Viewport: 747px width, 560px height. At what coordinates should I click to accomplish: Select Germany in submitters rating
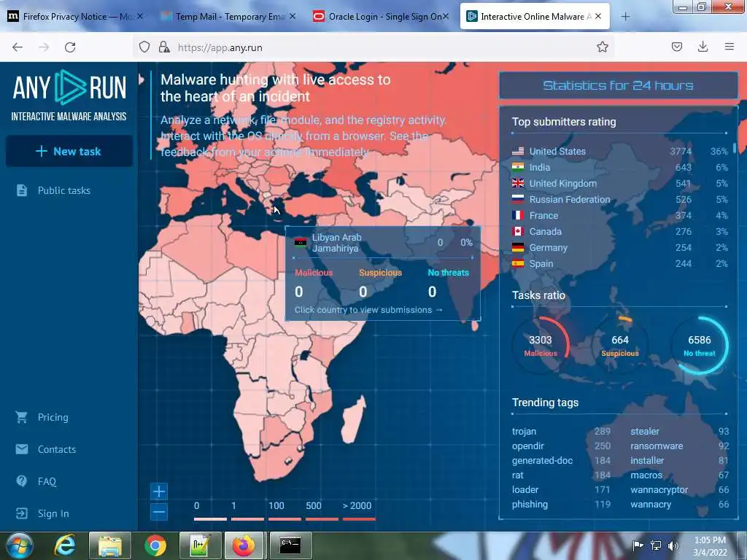pyautogui.click(x=620, y=248)
